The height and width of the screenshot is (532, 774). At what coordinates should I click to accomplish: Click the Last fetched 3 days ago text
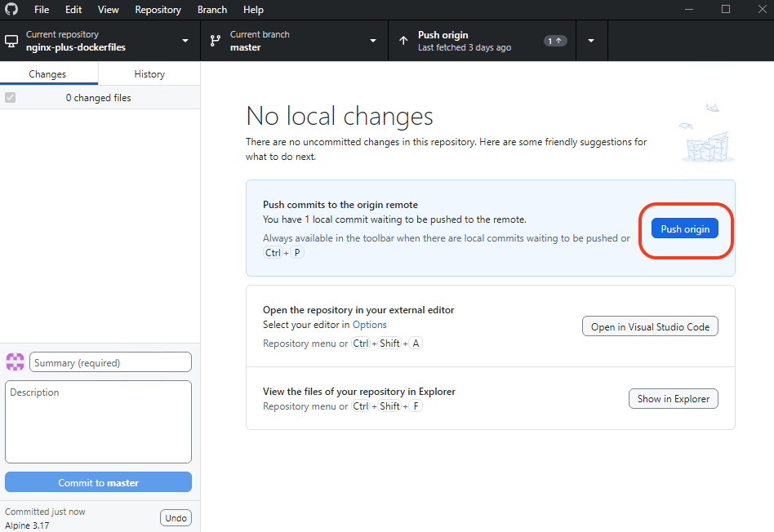465,47
